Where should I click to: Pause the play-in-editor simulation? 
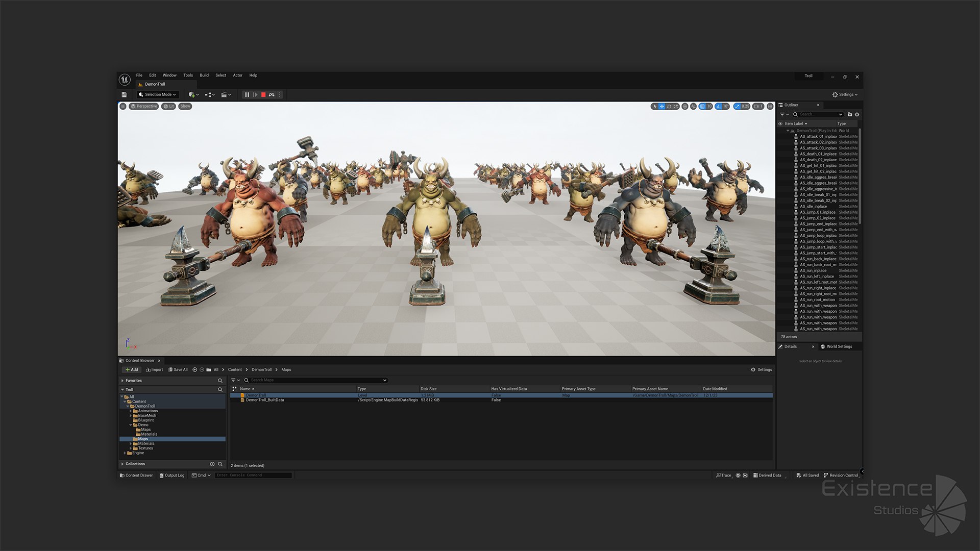point(247,95)
